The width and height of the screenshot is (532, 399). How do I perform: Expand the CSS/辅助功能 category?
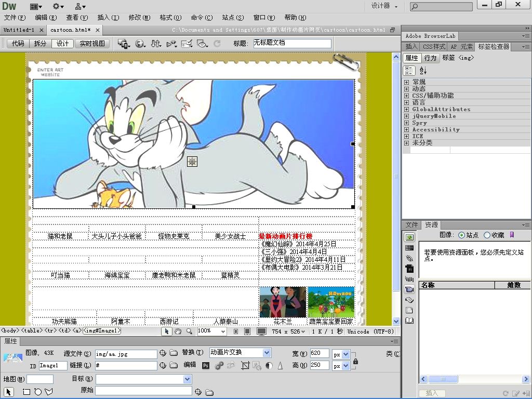(x=406, y=96)
